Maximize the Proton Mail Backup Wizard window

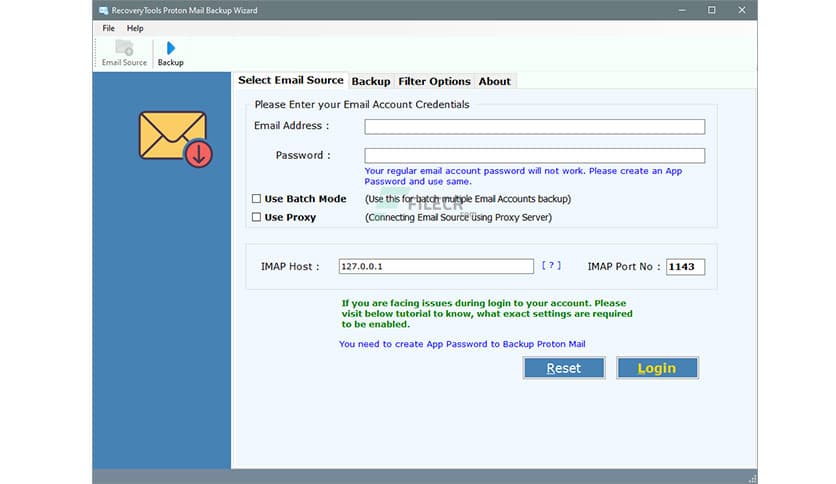tap(712, 10)
